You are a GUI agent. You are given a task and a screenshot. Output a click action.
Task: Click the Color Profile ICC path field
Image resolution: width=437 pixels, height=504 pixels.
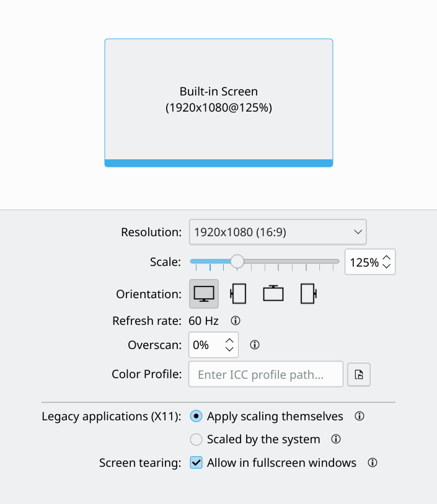[x=265, y=374]
